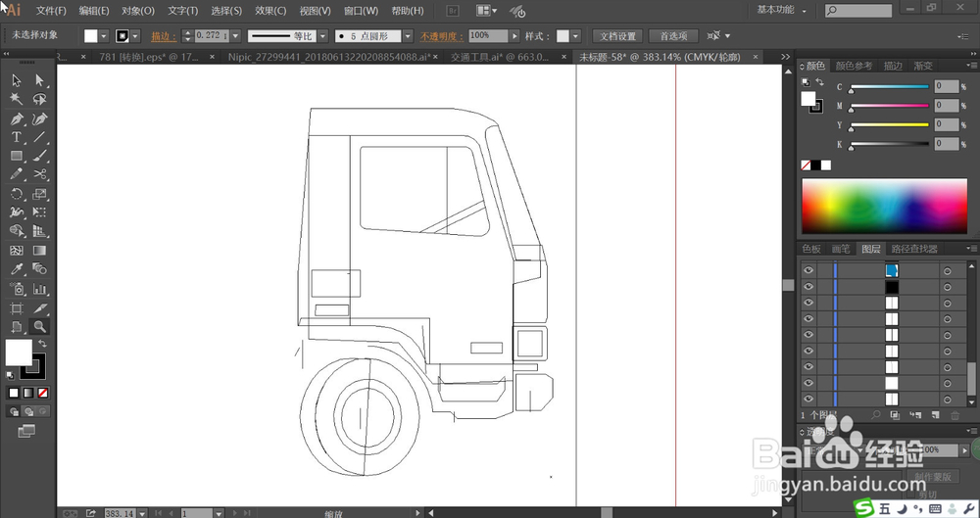Select the Pencil tool

(17, 174)
